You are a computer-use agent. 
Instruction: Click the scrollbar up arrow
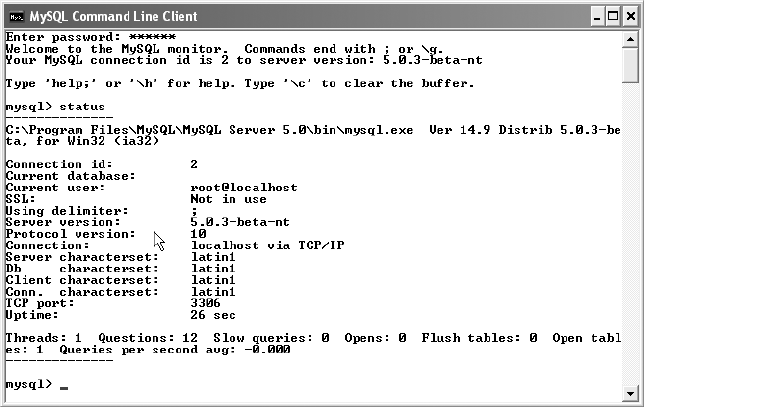tap(630, 39)
